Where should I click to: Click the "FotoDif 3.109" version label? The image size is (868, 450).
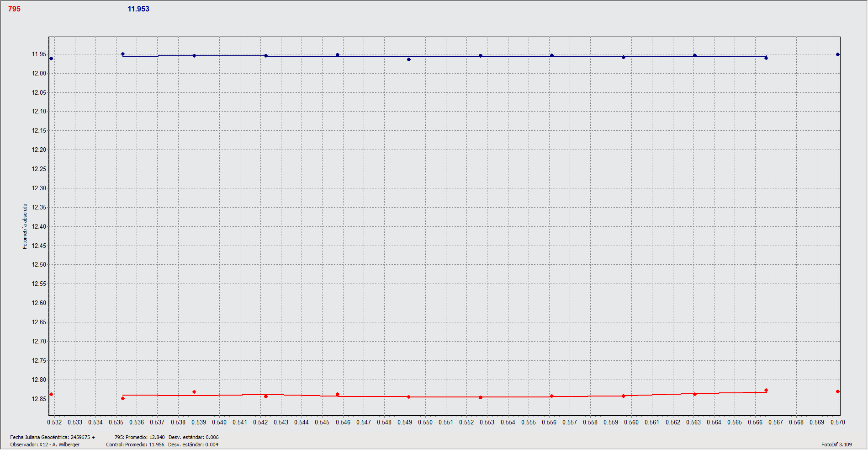point(836,445)
